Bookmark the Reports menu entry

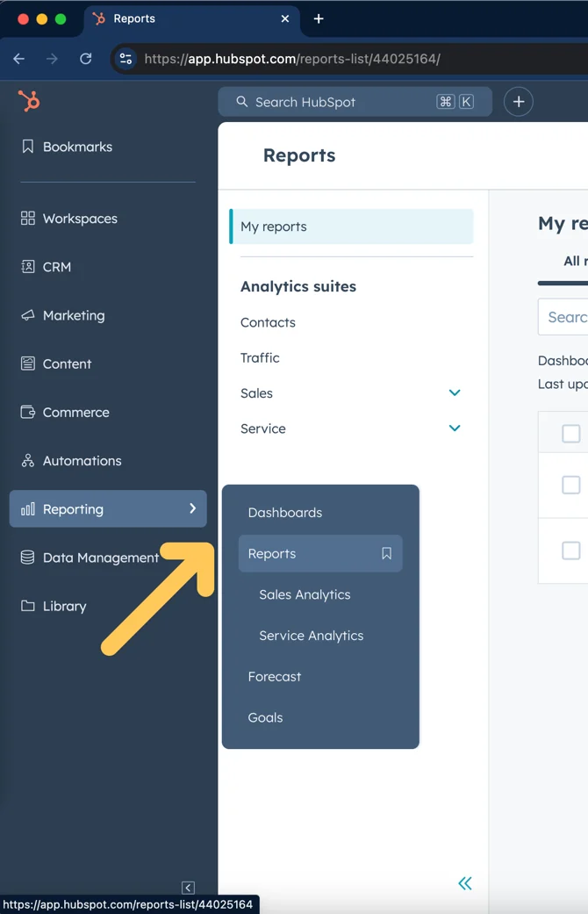pyautogui.click(x=386, y=553)
